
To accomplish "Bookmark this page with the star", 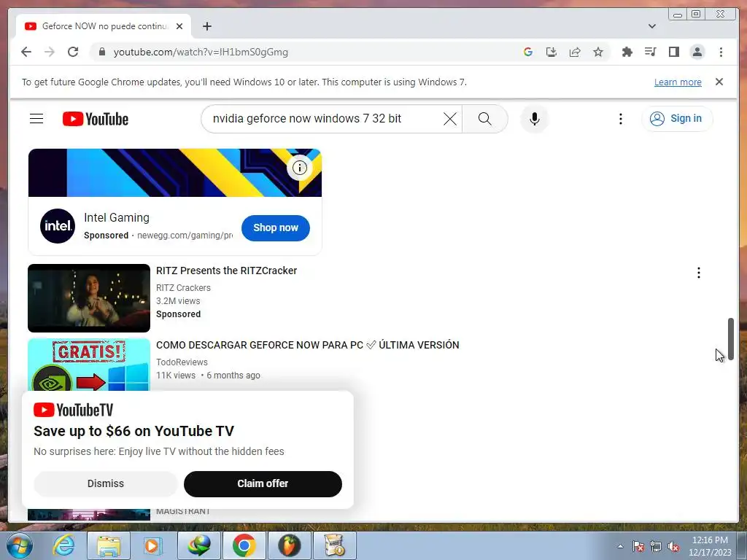I will pyautogui.click(x=598, y=52).
